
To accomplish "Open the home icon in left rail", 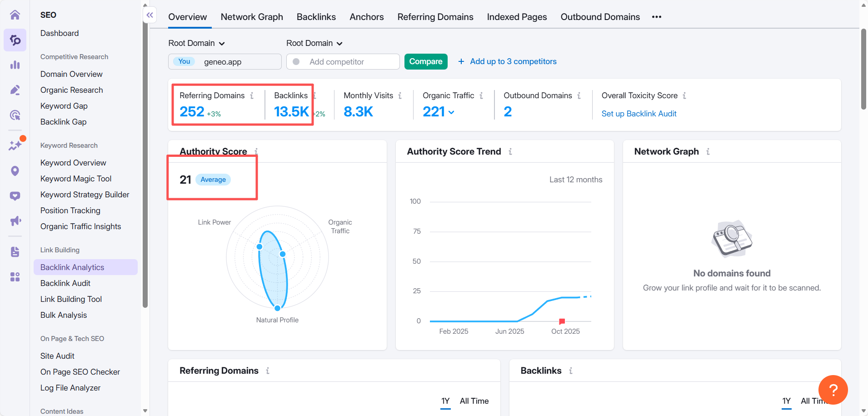I will 15,15.
